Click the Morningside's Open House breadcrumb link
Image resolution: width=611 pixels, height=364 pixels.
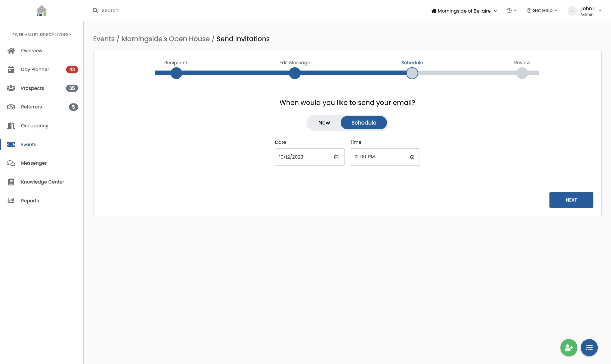(165, 39)
